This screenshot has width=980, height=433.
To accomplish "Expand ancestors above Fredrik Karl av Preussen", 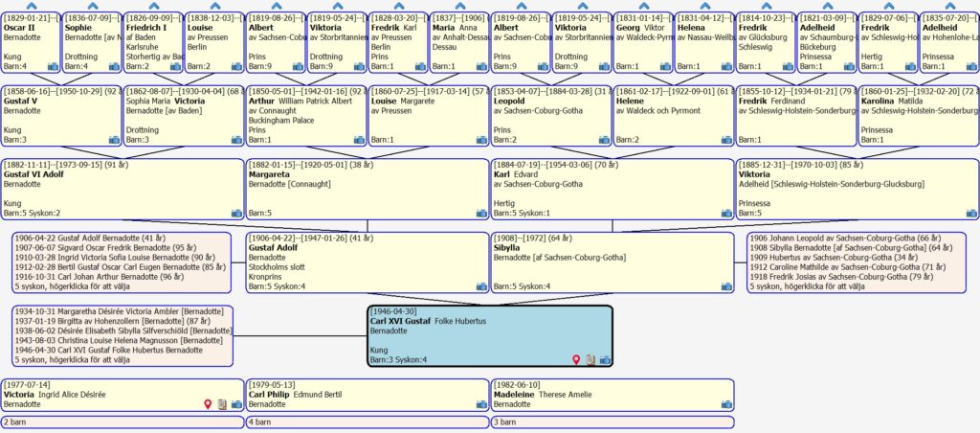I will [399, 7].
